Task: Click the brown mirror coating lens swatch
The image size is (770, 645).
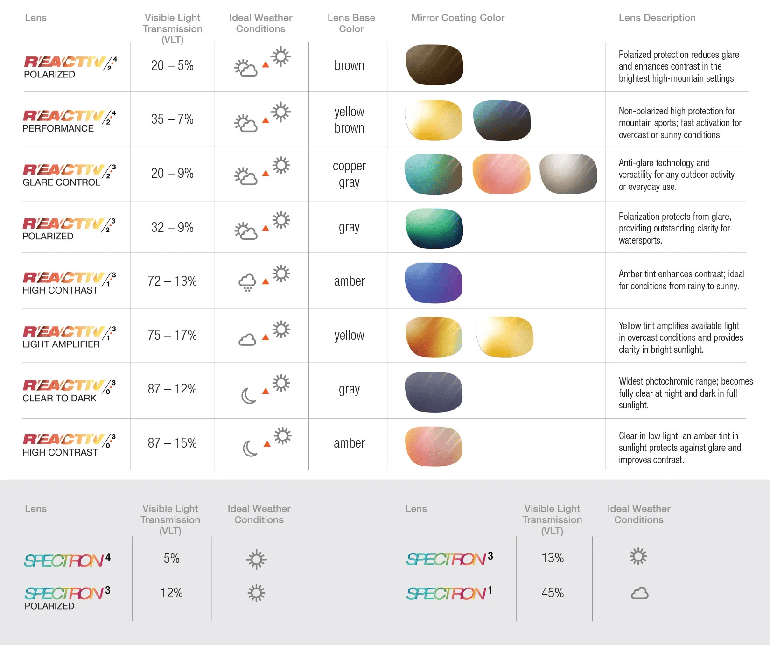Action: coord(434,64)
